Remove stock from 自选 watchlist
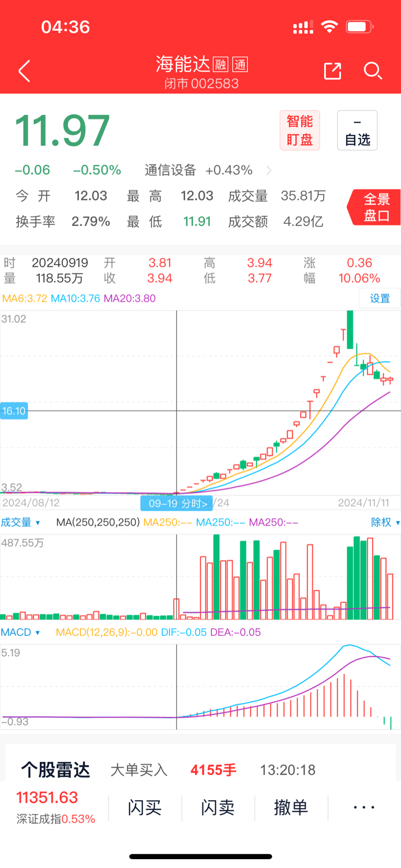Screen dimensions: 401x868 pyautogui.click(x=357, y=130)
